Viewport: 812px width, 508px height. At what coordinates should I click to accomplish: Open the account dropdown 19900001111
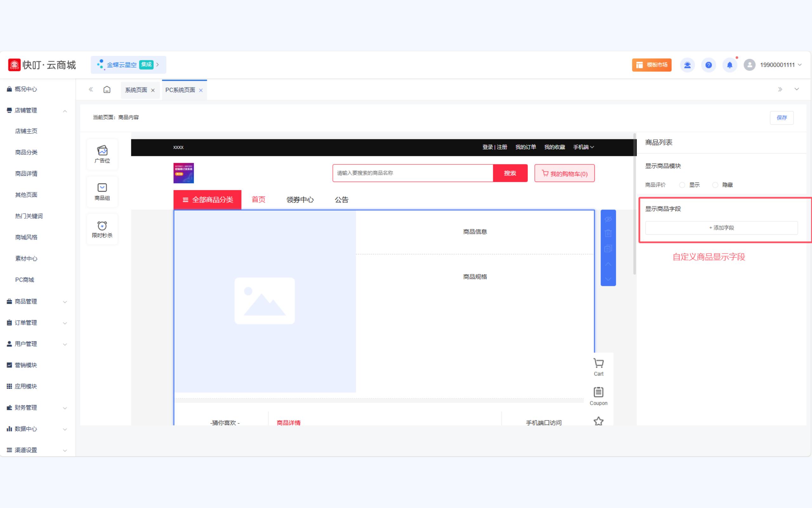tap(781, 65)
